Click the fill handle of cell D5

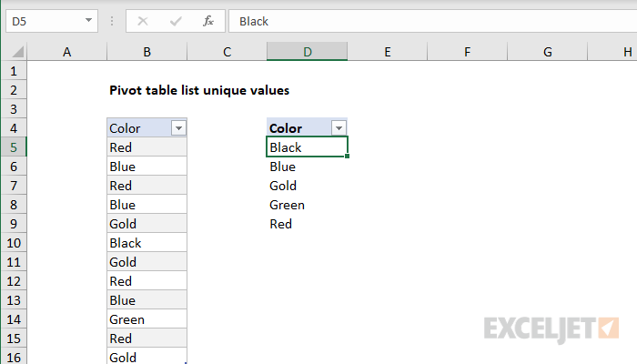point(348,157)
